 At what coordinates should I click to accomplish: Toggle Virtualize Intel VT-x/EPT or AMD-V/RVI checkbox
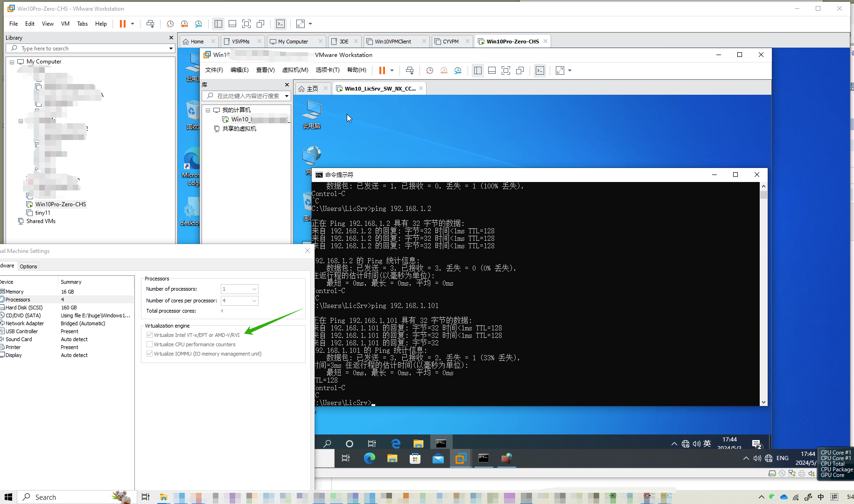coord(149,335)
